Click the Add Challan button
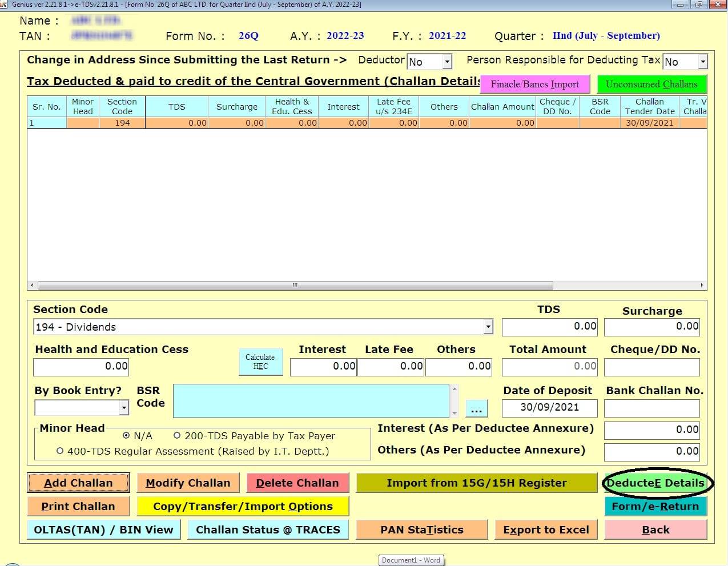728x566 pixels. [x=78, y=483]
